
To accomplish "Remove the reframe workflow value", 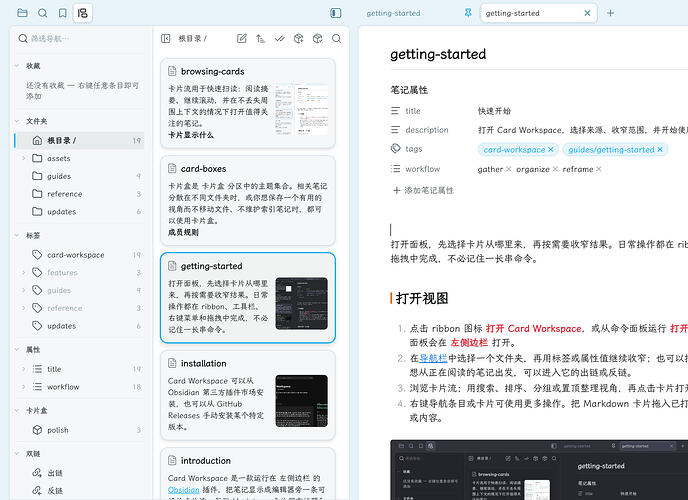I will [598, 169].
